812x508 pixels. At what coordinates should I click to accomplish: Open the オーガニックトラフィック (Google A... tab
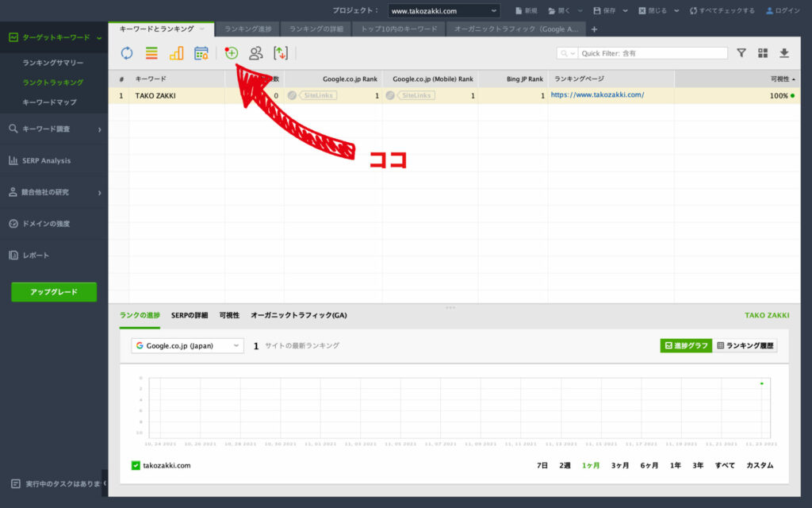[516, 29]
